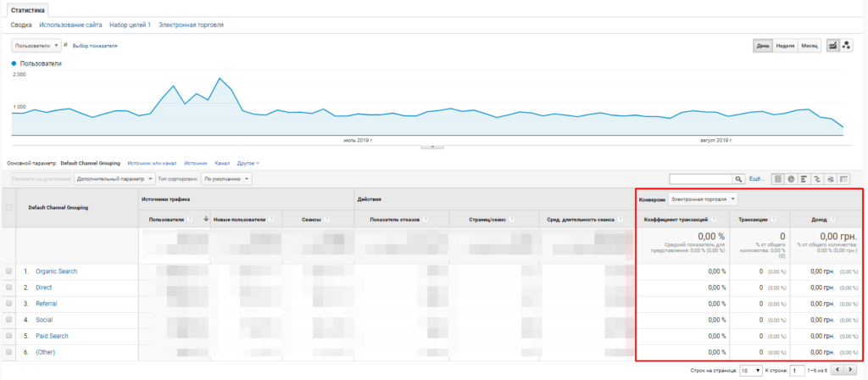Switch to the Использование сайта tab

70,25
